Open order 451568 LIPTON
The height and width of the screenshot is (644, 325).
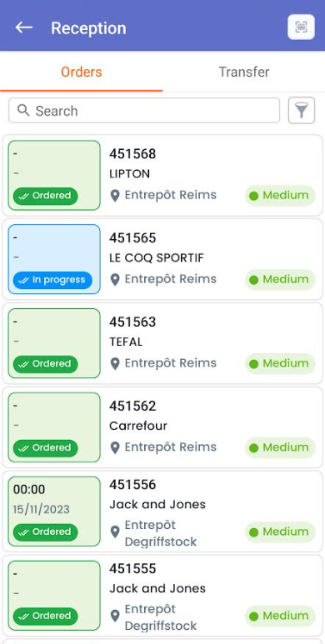pos(162,176)
